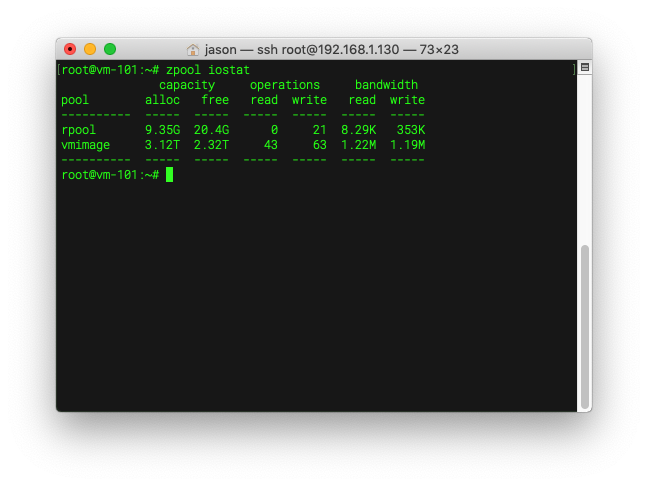Click vmimage read operations value '43'
Viewport: 648px width, 486px height.
pos(271,145)
